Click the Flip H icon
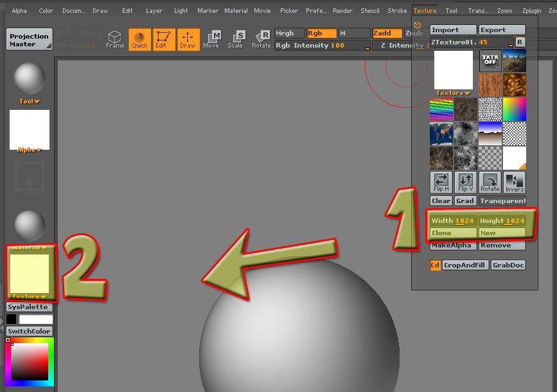This screenshot has width=557, height=392. (x=441, y=183)
